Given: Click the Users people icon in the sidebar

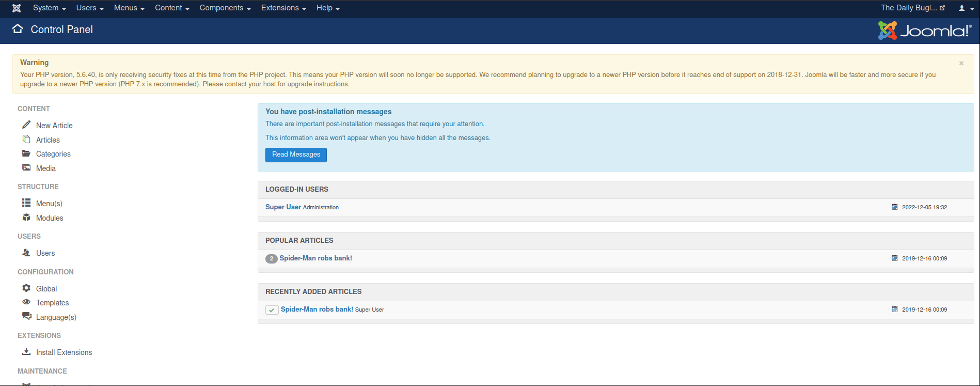Looking at the screenshot, I should 26,252.
